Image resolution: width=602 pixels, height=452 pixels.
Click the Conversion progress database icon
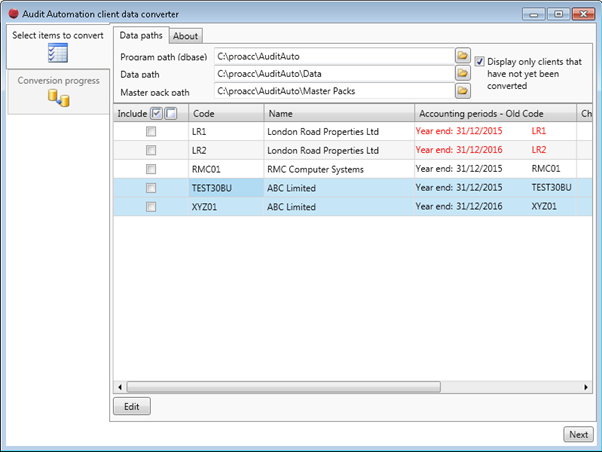point(59,98)
